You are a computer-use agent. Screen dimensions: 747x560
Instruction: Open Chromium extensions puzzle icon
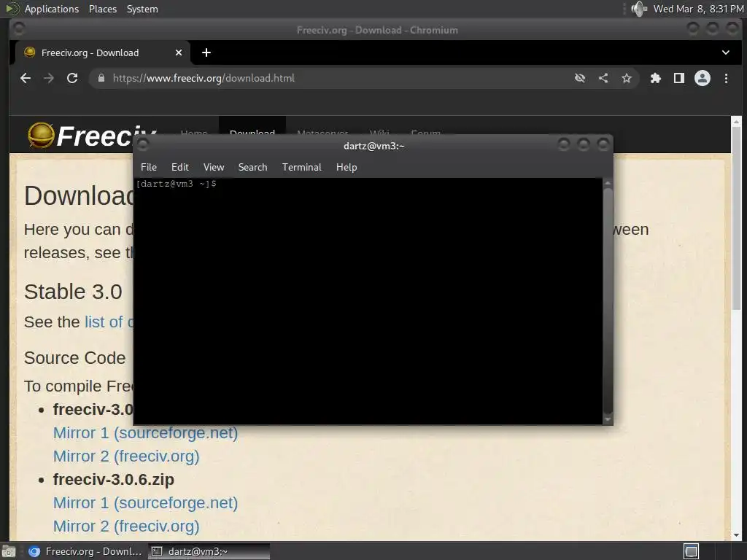point(656,78)
